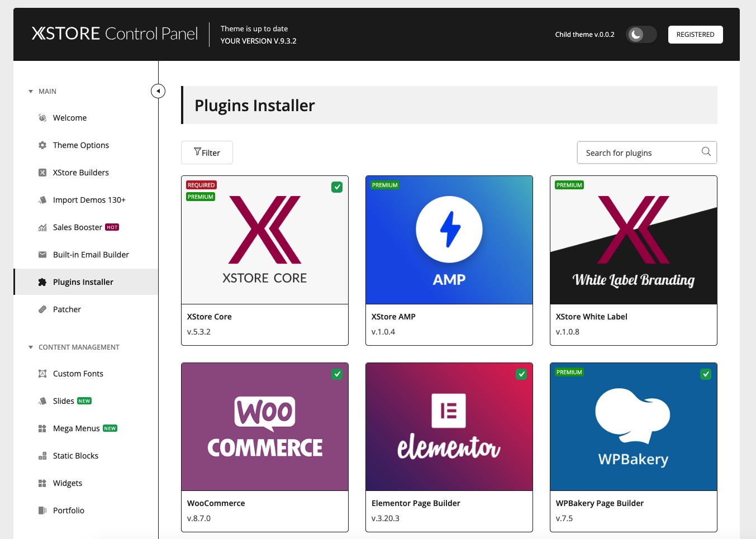Screen dimensions: 756x539
Task: Collapse the sidebar with round arrow button
Action: coord(158,91)
